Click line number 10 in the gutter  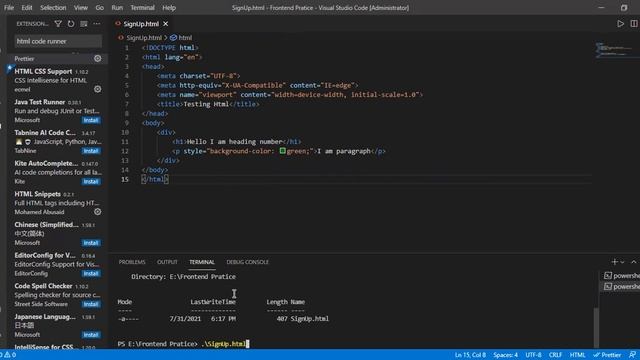(x=125, y=132)
